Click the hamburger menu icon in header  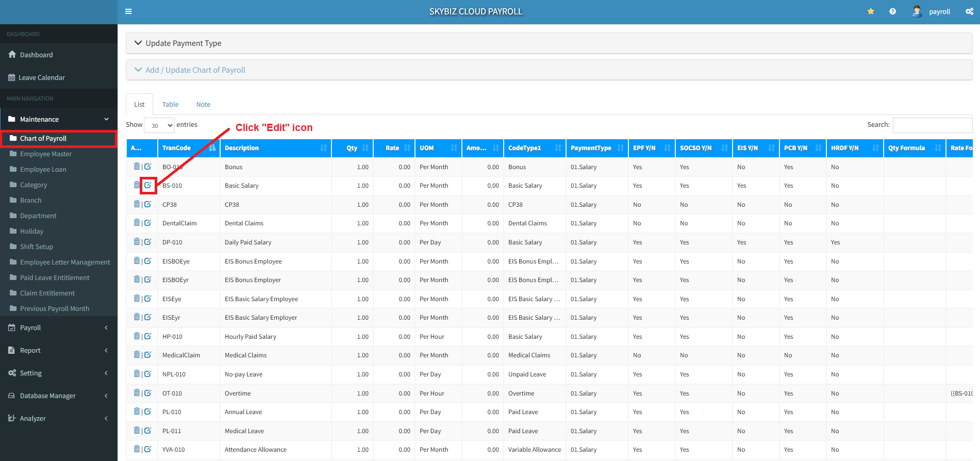pyautogui.click(x=128, y=11)
